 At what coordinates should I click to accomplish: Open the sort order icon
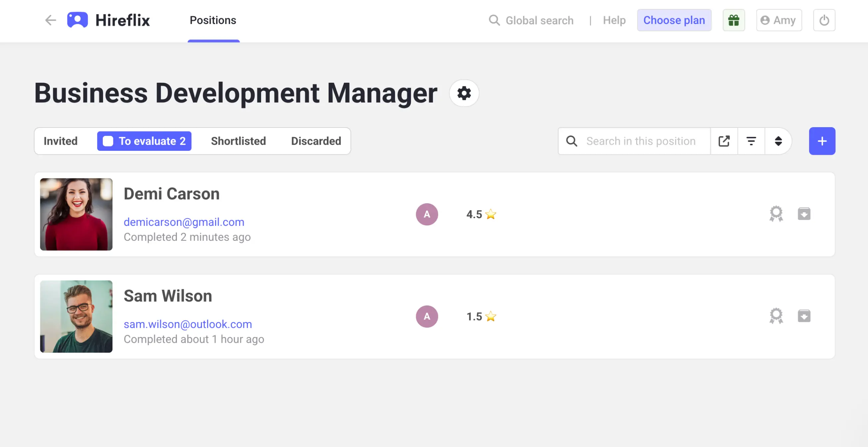pos(778,141)
